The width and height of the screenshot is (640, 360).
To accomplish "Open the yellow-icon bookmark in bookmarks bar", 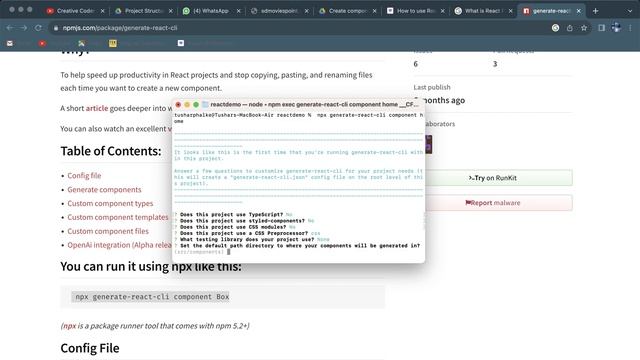I will pos(113,43).
